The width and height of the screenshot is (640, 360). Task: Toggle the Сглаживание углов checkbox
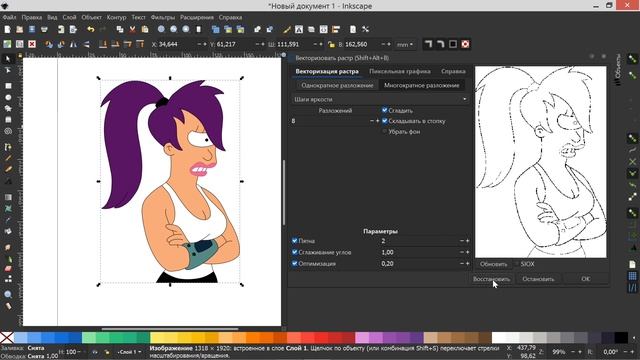pos(295,252)
